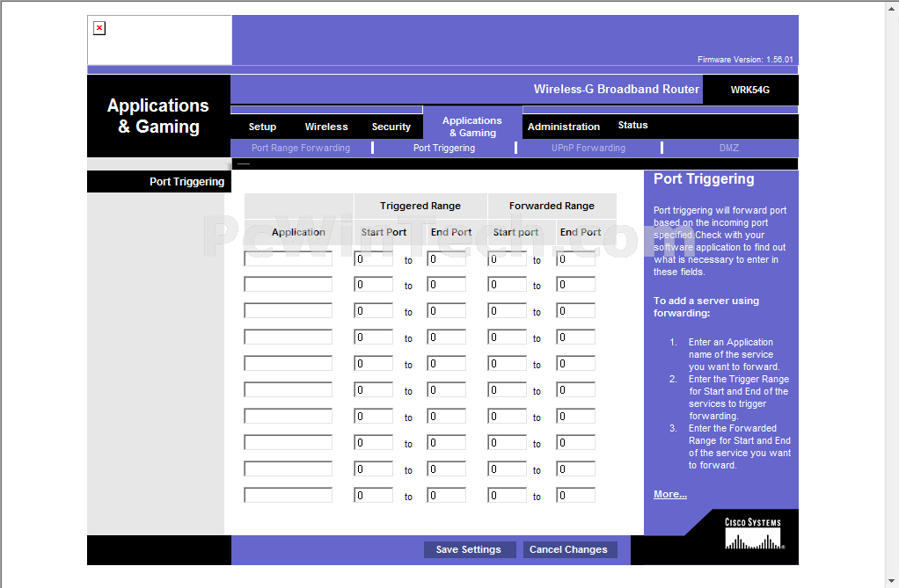Click the Triggered Range End Port field in row three
Image resolution: width=899 pixels, height=588 pixels.
[446, 311]
